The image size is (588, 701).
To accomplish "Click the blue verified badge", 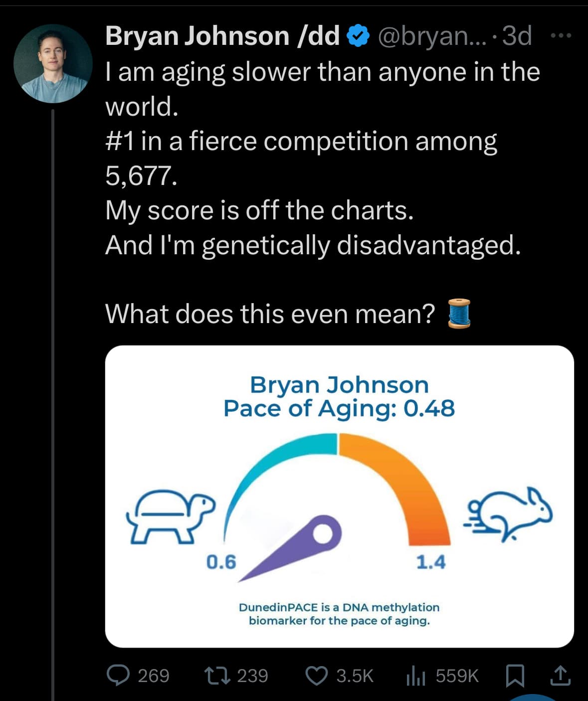I will (358, 36).
